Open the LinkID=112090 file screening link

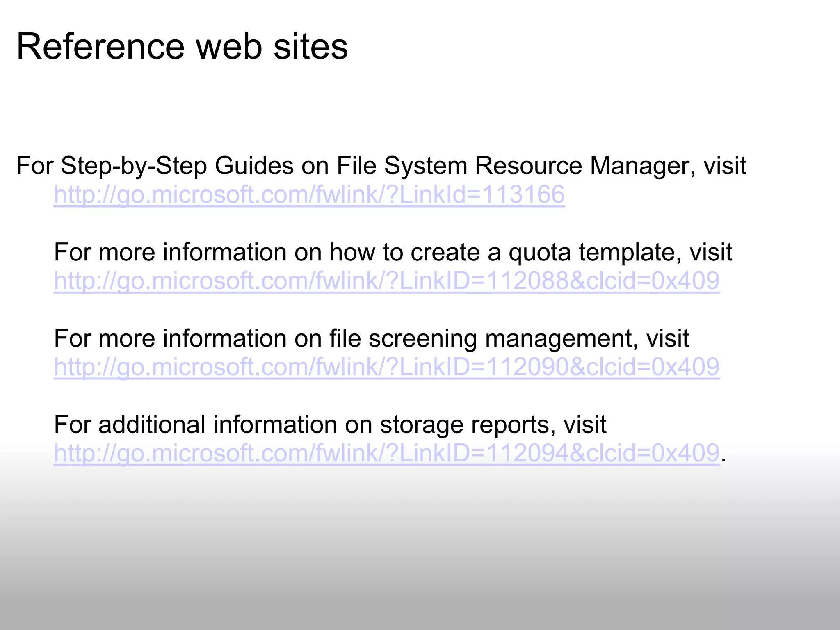click(386, 367)
